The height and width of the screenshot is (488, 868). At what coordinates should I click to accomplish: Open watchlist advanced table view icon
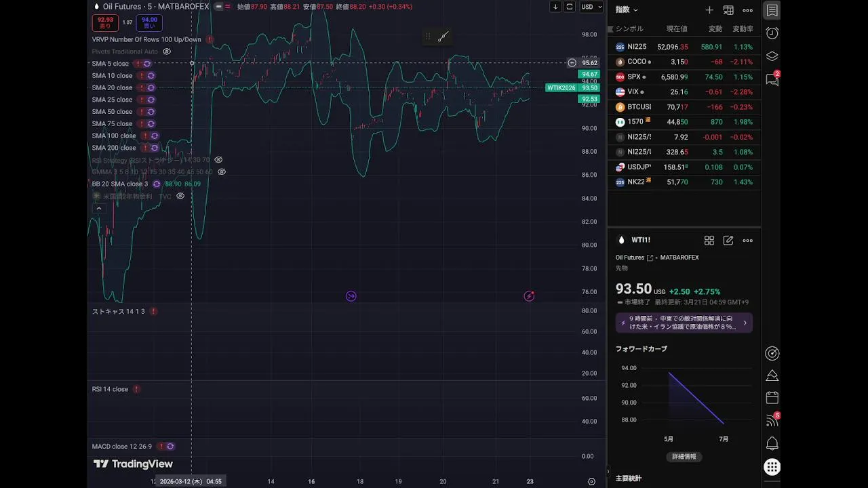[728, 10]
